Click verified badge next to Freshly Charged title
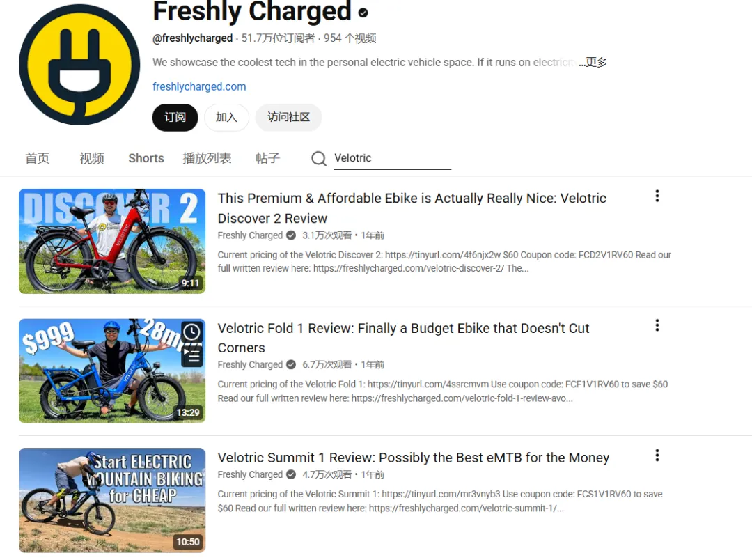 click(363, 13)
